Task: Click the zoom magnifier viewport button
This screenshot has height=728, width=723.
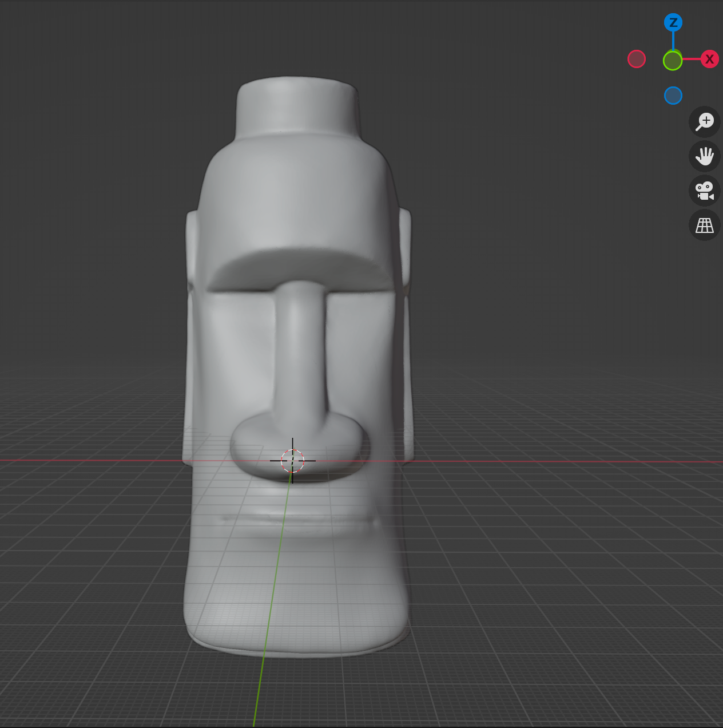Action: (x=705, y=121)
